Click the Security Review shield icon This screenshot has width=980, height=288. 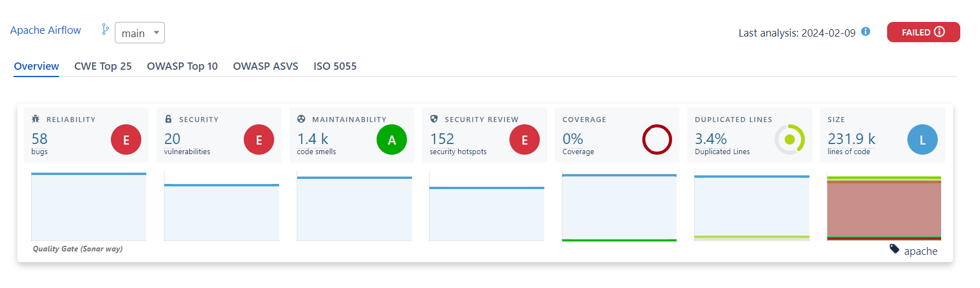(434, 119)
